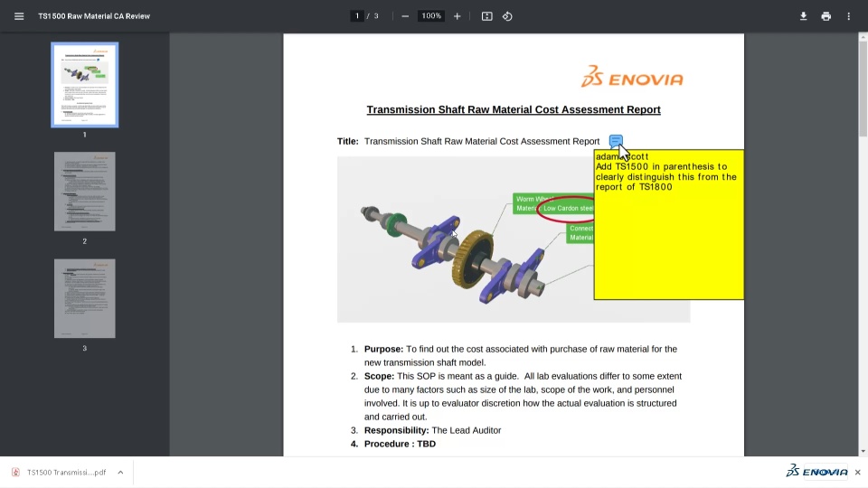Select page 2 thumbnail
The image size is (868, 488).
(85, 192)
